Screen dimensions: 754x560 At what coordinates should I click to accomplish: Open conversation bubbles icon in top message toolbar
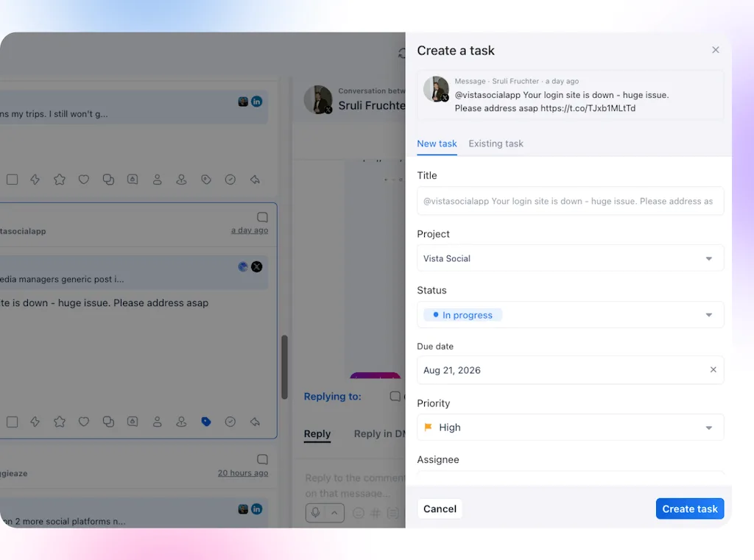point(108,180)
